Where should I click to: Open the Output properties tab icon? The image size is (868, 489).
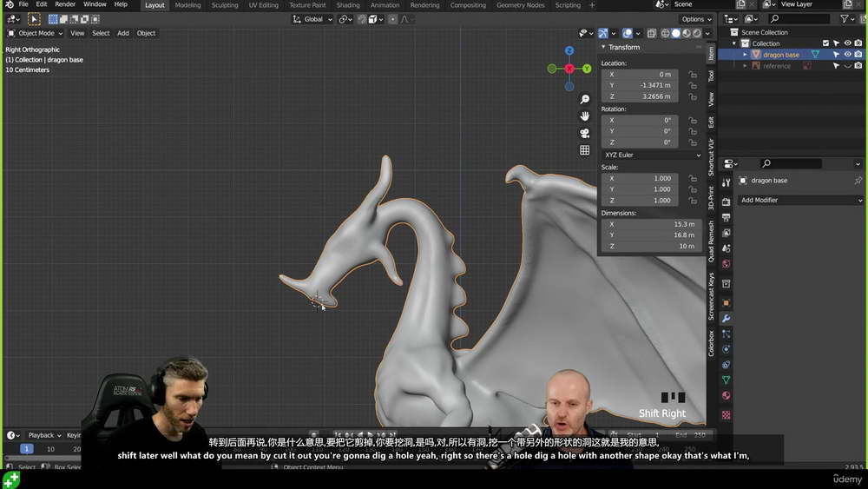pyautogui.click(x=727, y=217)
